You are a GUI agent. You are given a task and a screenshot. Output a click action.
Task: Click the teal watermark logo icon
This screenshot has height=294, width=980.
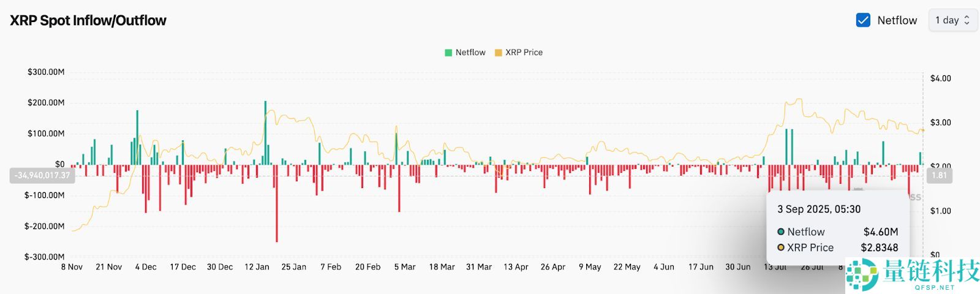pos(862,274)
